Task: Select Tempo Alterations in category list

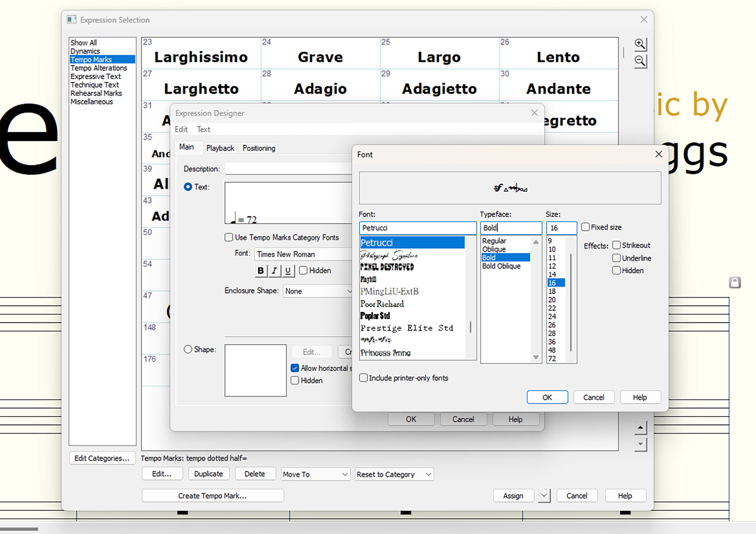Action: click(x=99, y=68)
